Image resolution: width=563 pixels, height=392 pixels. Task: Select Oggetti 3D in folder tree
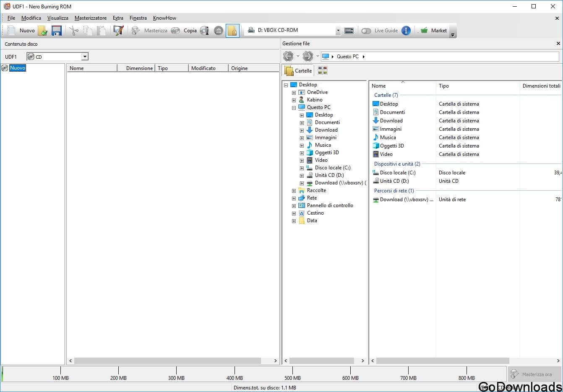click(x=327, y=153)
